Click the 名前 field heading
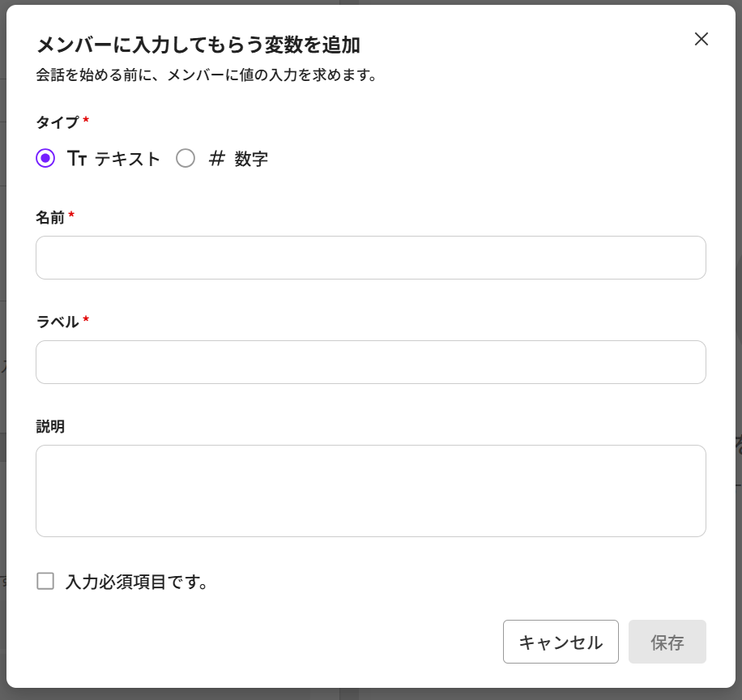Viewport: 742px width, 700px height. click(50, 217)
